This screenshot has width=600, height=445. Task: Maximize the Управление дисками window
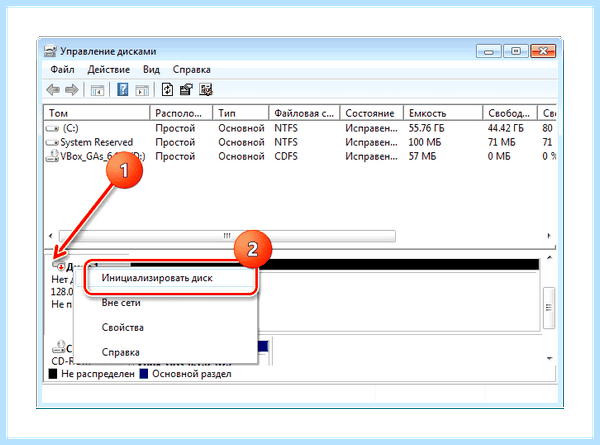click(515, 51)
